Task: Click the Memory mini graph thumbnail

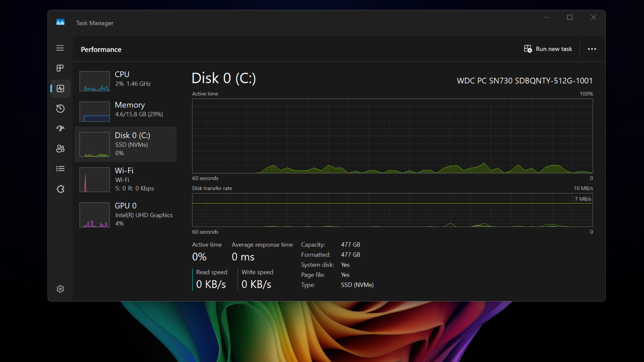Action: point(95,111)
